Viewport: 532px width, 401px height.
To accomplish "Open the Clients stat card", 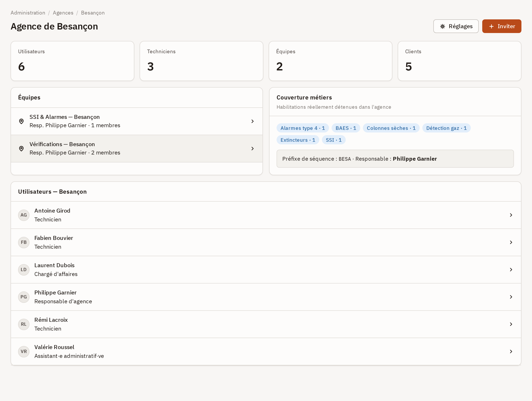I will click(459, 61).
